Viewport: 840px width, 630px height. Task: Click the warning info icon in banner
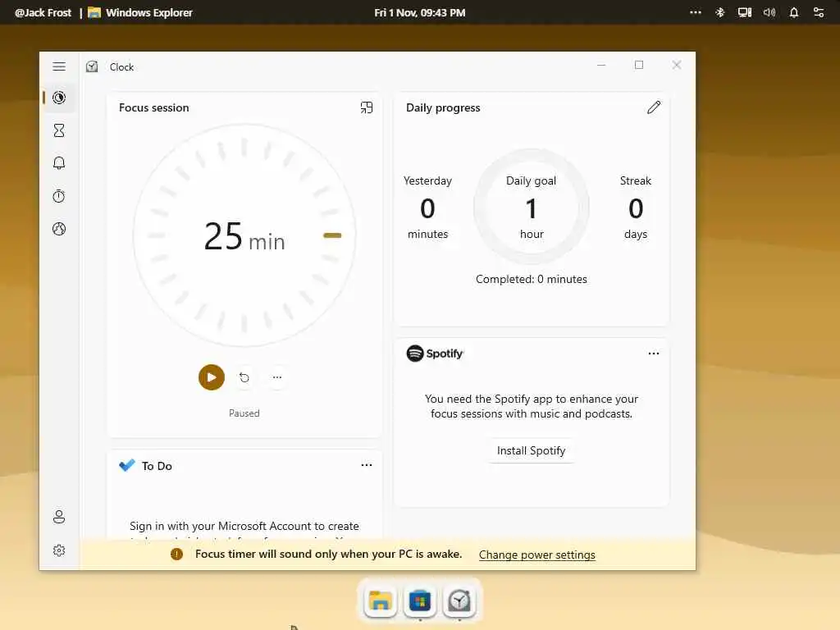pos(177,554)
